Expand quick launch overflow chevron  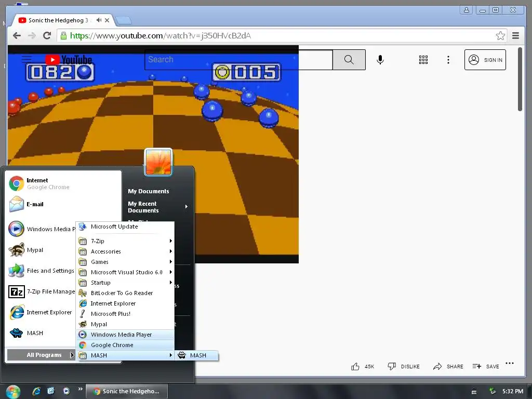click(81, 389)
